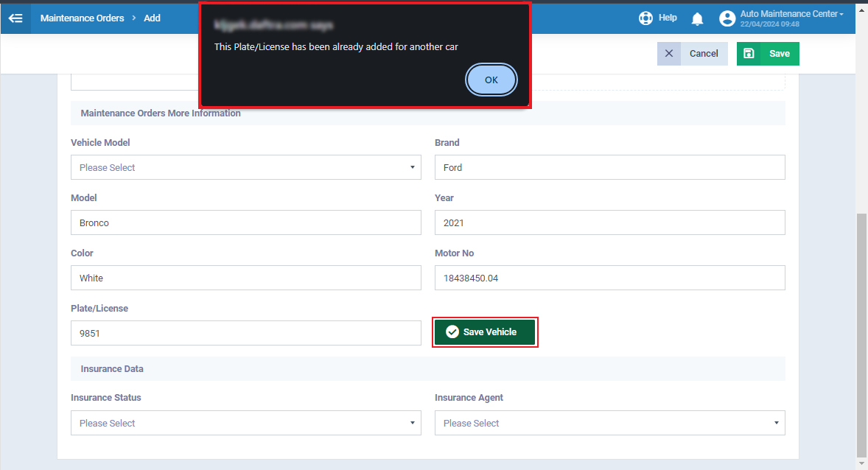Focus the Brand text field
The height and width of the screenshot is (470, 868).
point(609,167)
